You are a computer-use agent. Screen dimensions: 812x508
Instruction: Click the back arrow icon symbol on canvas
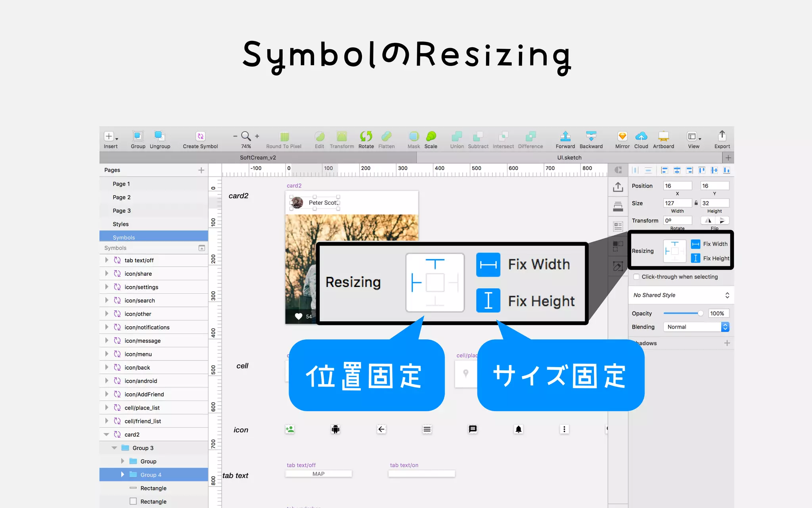pyautogui.click(x=381, y=429)
